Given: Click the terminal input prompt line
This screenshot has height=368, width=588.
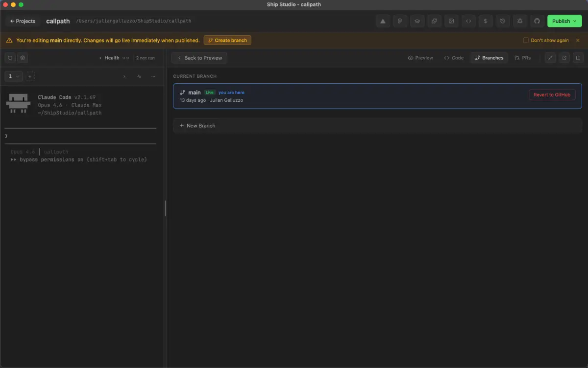Looking at the screenshot, I should click(x=80, y=136).
